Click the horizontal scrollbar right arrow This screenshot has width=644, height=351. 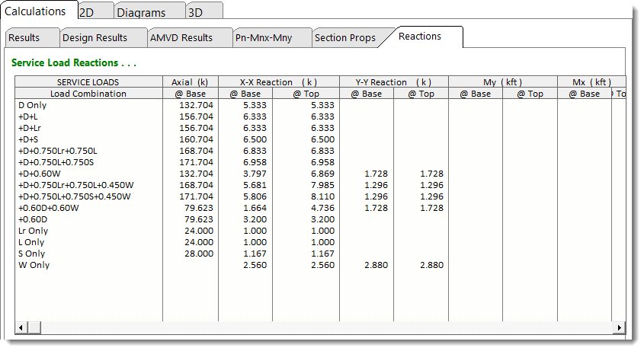[x=620, y=327]
